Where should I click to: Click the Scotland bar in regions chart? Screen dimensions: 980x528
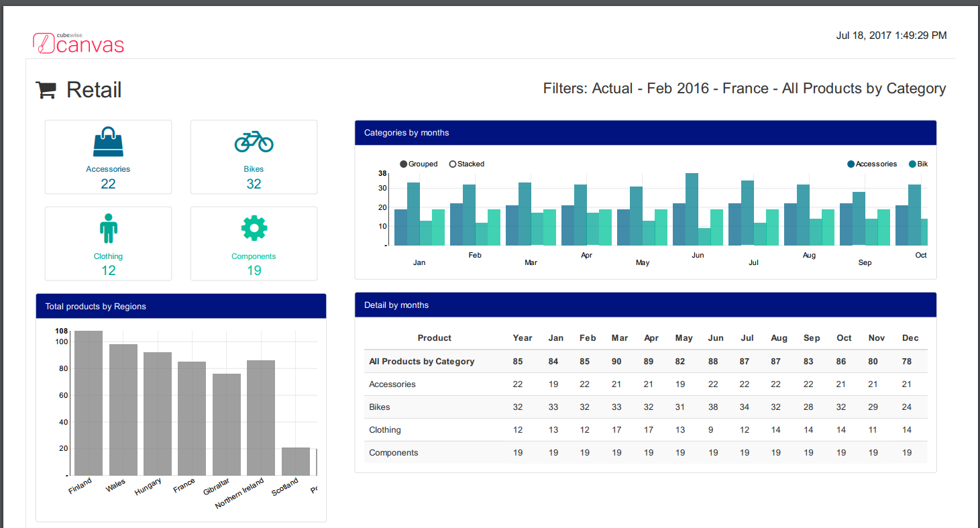click(x=296, y=462)
